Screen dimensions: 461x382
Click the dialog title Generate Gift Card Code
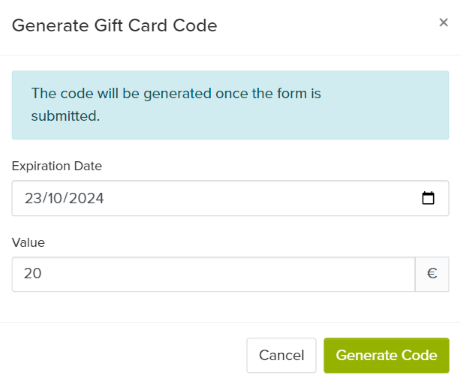pos(115,26)
